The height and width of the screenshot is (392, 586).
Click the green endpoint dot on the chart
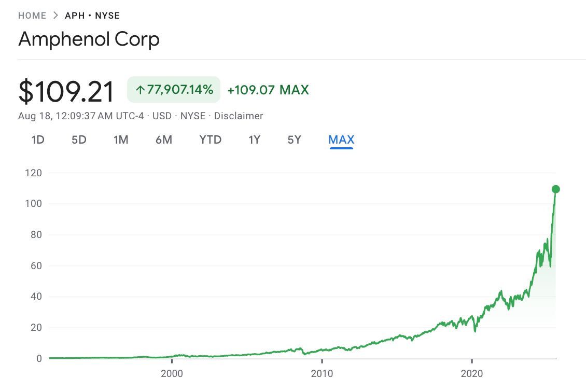coord(554,189)
